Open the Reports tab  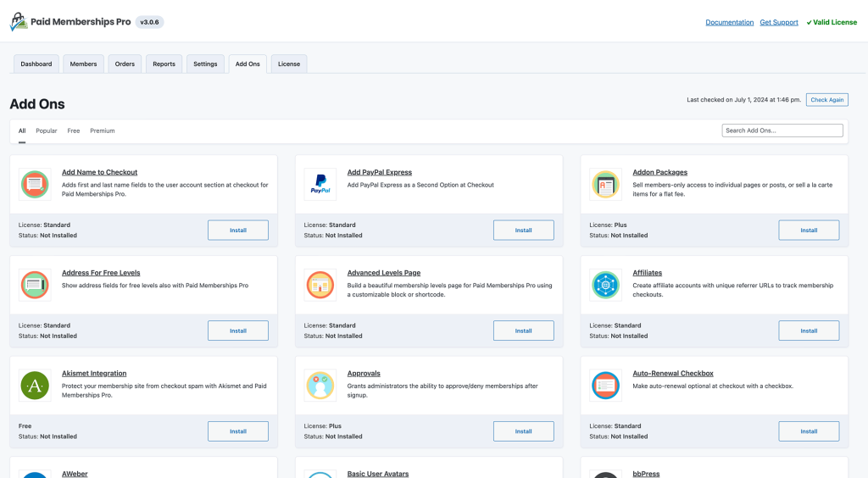(164, 64)
